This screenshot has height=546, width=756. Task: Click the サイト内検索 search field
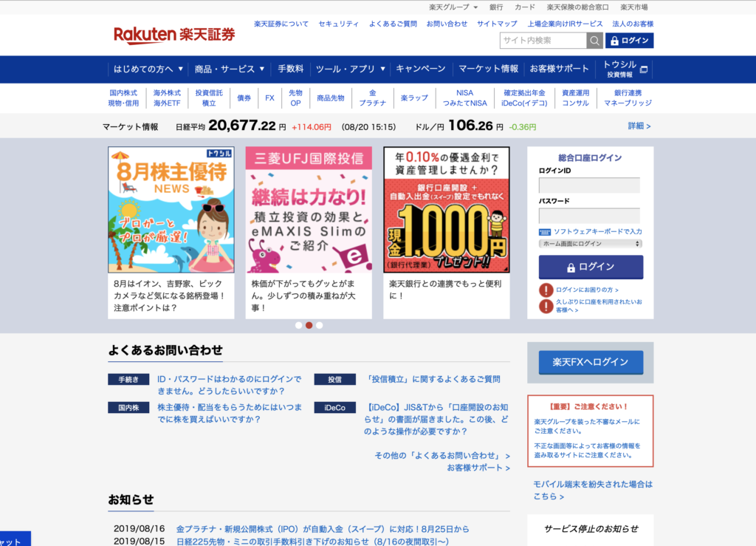543,41
